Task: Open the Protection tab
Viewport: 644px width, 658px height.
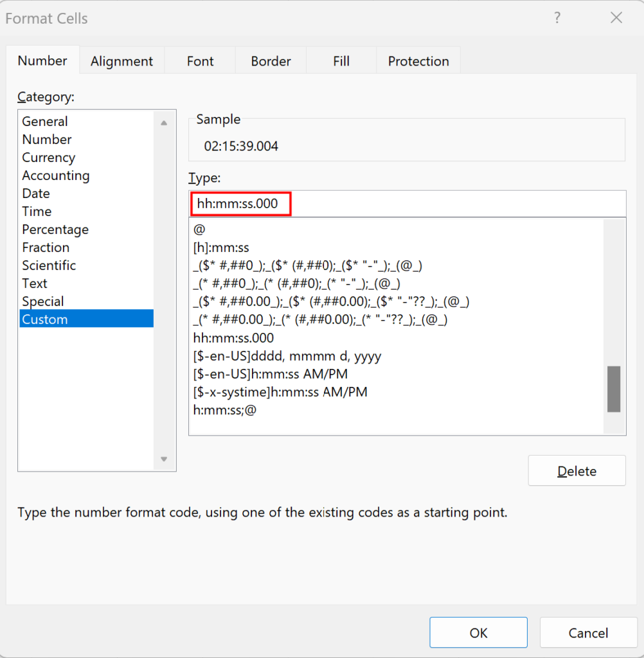Action: 418,61
